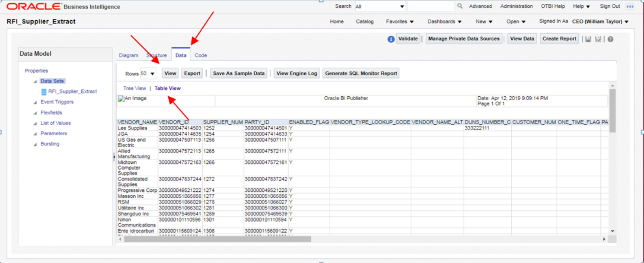Screen dimensions: 644x263
Task: Click the Properties link in Data Model
Action: [36, 71]
